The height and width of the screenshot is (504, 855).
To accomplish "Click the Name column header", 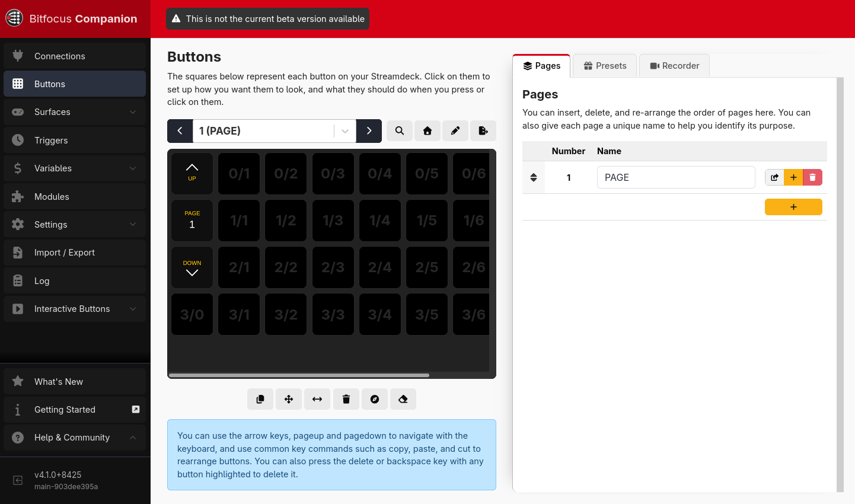I will tap(609, 151).
